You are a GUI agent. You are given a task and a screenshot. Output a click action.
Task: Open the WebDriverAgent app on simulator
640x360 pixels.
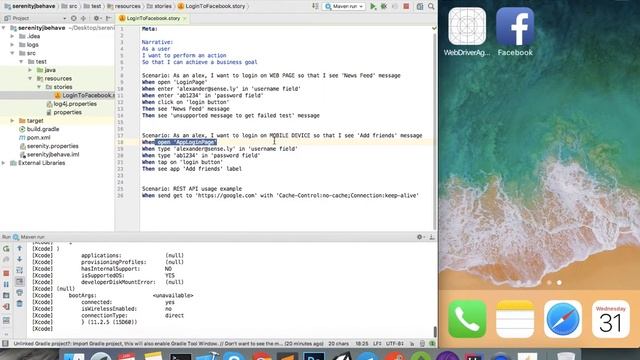point(467,32)
